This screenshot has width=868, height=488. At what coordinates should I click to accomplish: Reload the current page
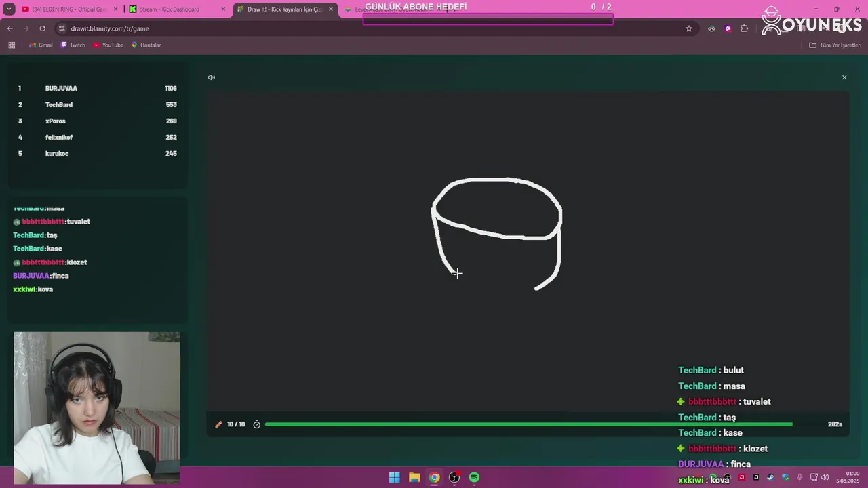pos(42,28)
